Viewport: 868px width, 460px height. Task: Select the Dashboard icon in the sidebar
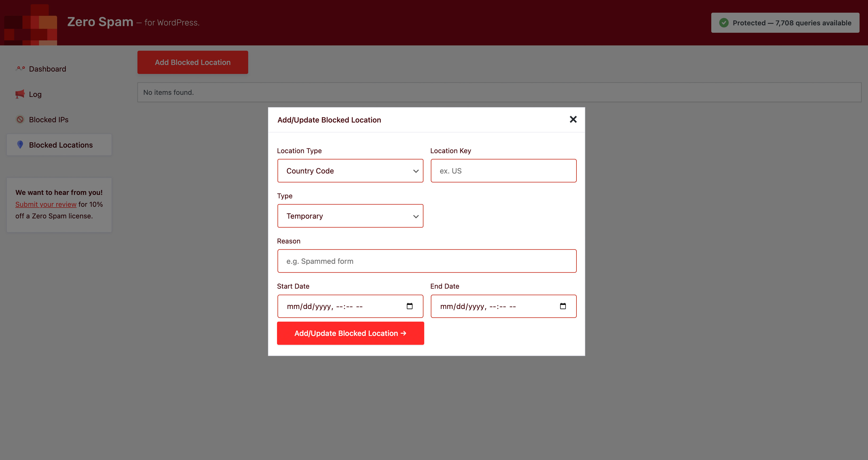(x=20, y=68)
